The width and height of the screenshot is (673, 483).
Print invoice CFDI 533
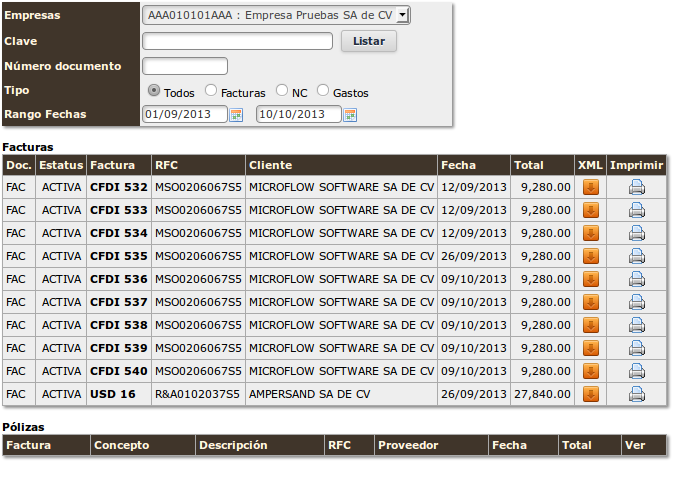tap(637, 210)
